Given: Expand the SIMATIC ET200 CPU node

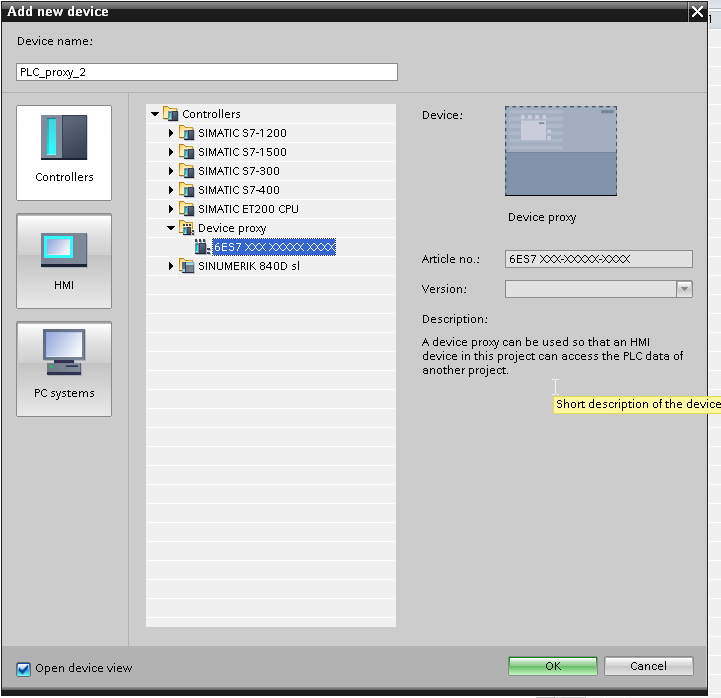Looking at the screenshot, I should click(x=171, y=209).
